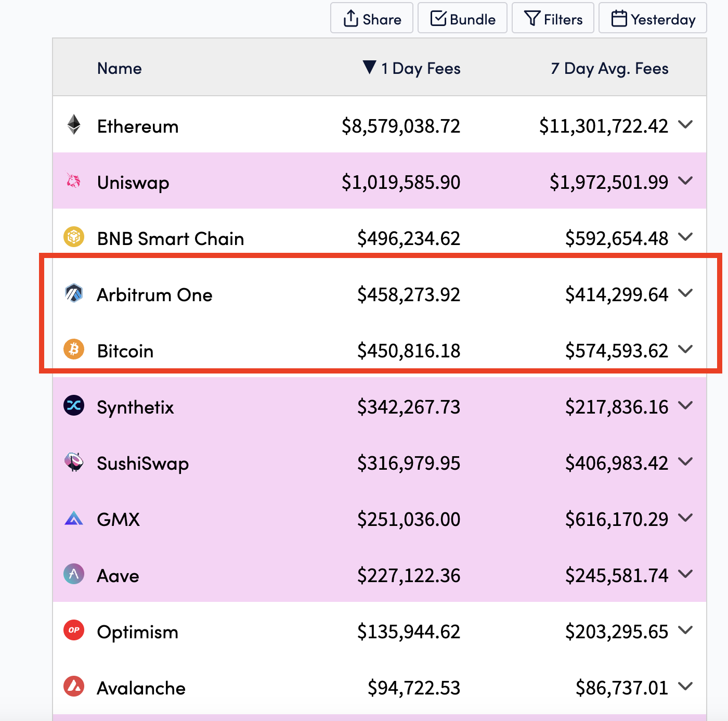Select Avalanche's $94,722.53 fee value
The width and height of the screenshot is (728, 721).
(x=414, y=688)
